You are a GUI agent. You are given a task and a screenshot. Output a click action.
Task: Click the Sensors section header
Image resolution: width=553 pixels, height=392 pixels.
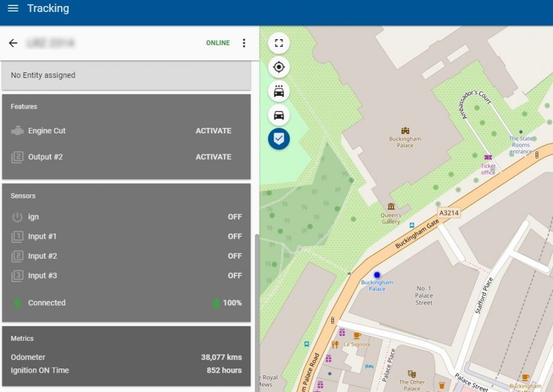pyautogui.click(x=23, y=196)
